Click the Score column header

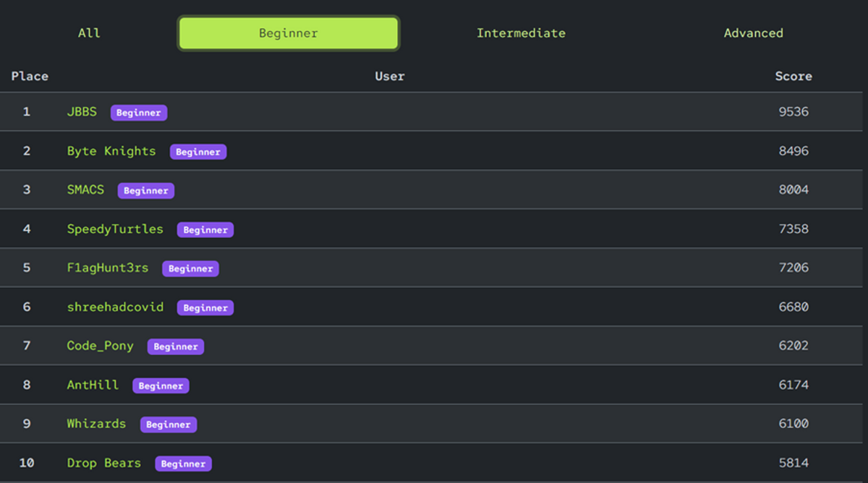tap(793, 76)
